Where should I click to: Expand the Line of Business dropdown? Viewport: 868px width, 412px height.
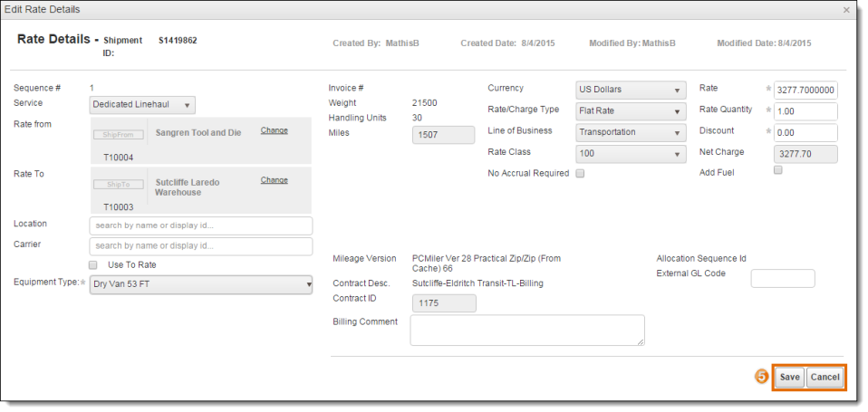pyautogui.click(x=631, y=132)
